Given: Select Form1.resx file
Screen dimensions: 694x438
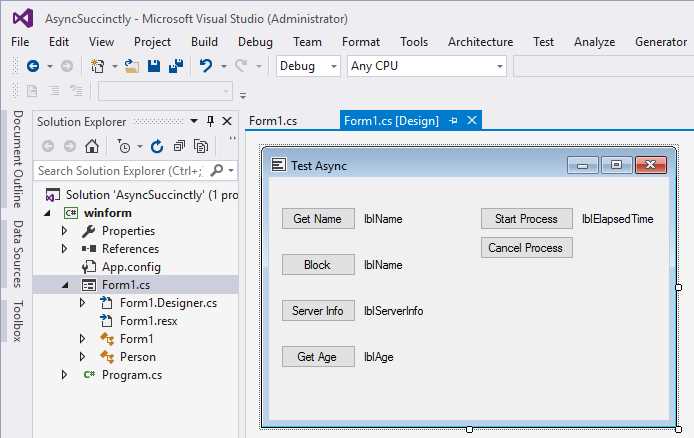Looking at the screenshot, I should click(149, 321).
